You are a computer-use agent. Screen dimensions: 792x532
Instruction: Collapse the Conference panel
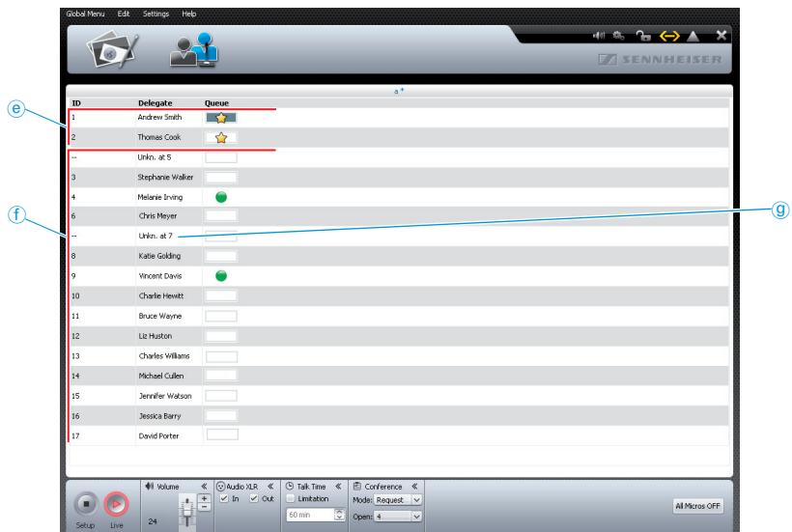click(x=414, y=486)
